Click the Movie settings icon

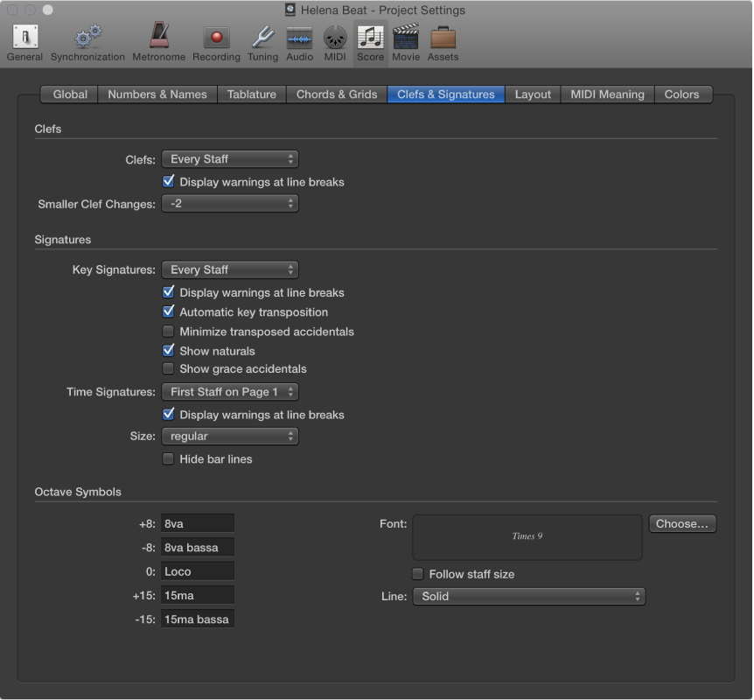[x=406, y=35]
